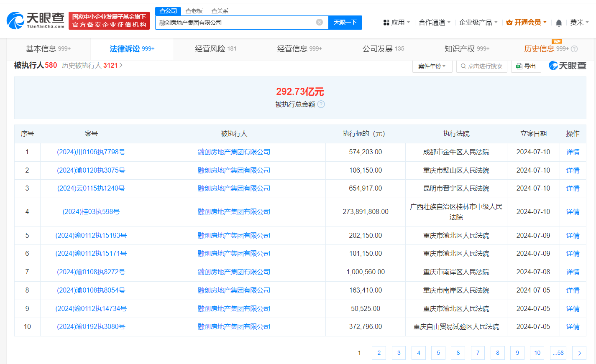This screenshot has height=364, width=596.
Task: Click the help icon next to 被执行总金额
Action: [321, 104]
